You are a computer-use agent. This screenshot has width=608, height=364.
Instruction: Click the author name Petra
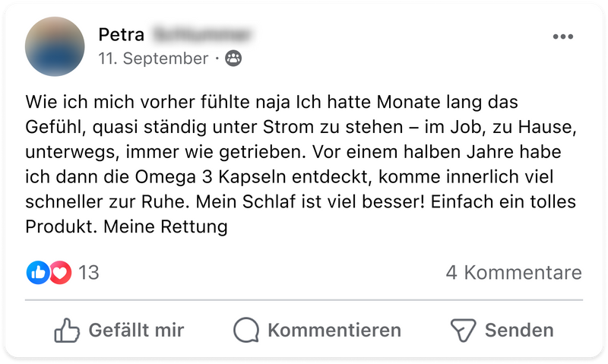point(121,34)
